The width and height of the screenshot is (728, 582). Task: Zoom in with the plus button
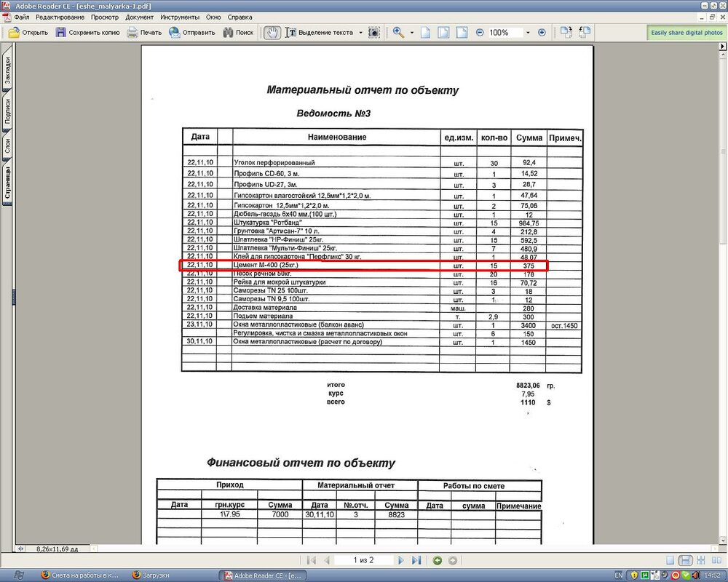[542, 33]
